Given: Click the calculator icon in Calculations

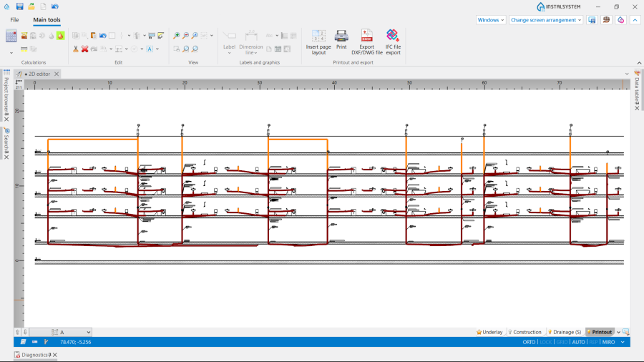Looking at the screenshot, I should tap(11, 36).
